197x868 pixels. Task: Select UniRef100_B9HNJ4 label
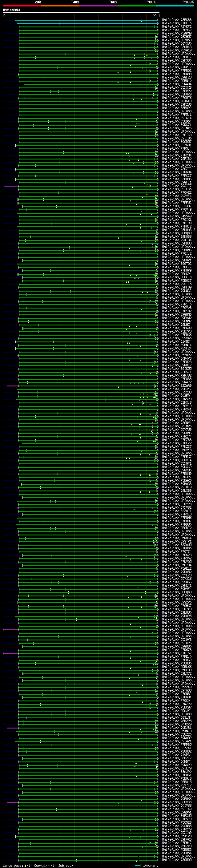177,345
